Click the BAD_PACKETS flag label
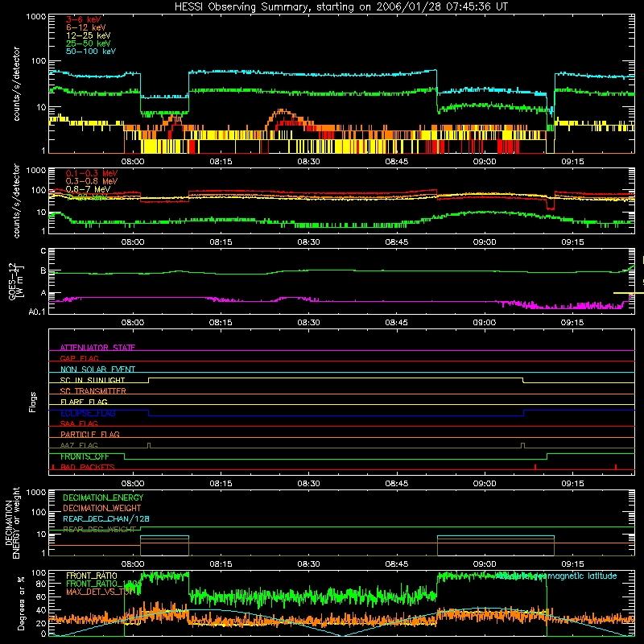Image resolution: width=644 pixels, height=644 pixels. (88, 467)
